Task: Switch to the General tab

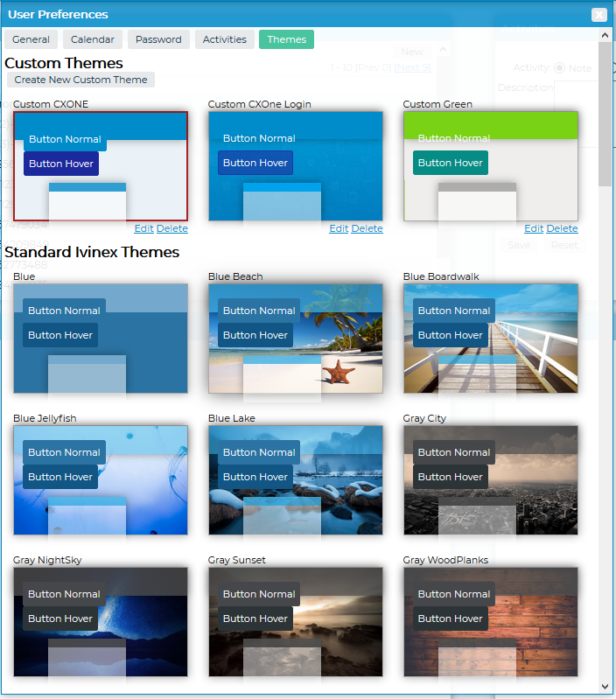Action: point(31,39)
